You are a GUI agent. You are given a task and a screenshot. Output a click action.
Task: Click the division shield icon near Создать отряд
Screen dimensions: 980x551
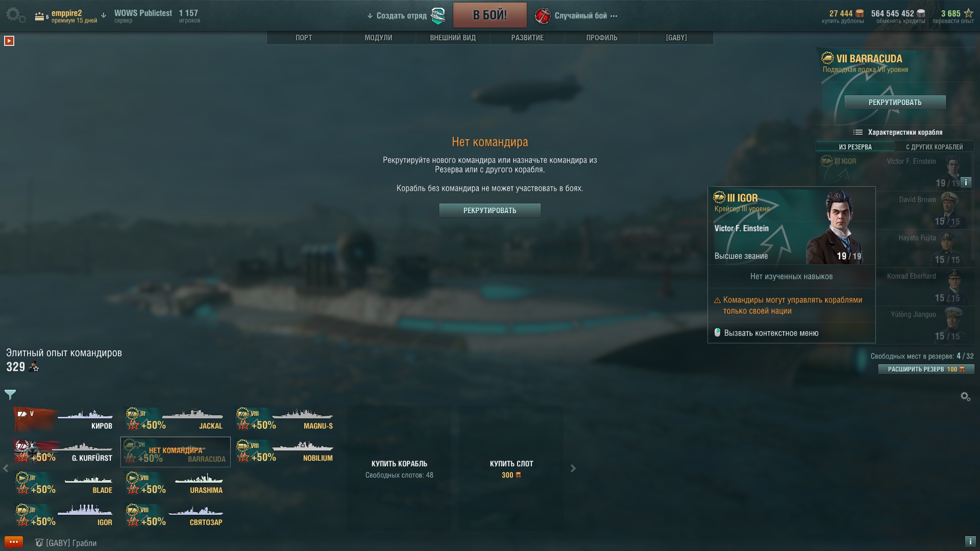point(438,16)
